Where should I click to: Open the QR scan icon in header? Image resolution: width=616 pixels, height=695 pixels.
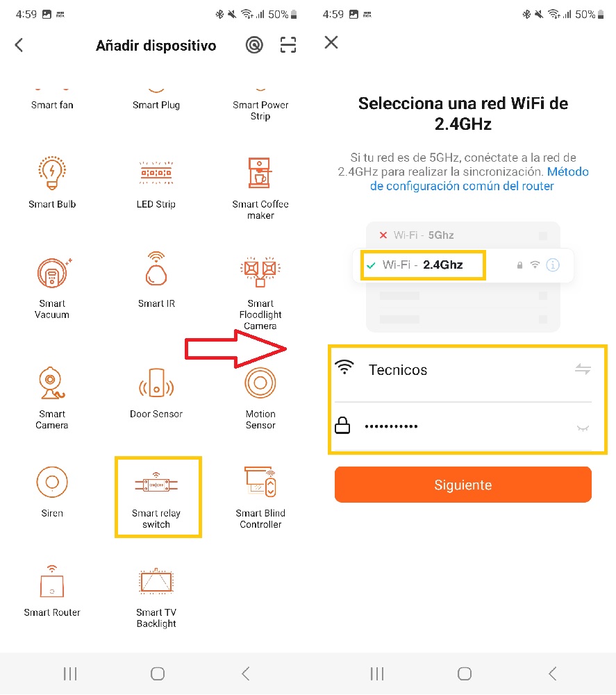288,45
